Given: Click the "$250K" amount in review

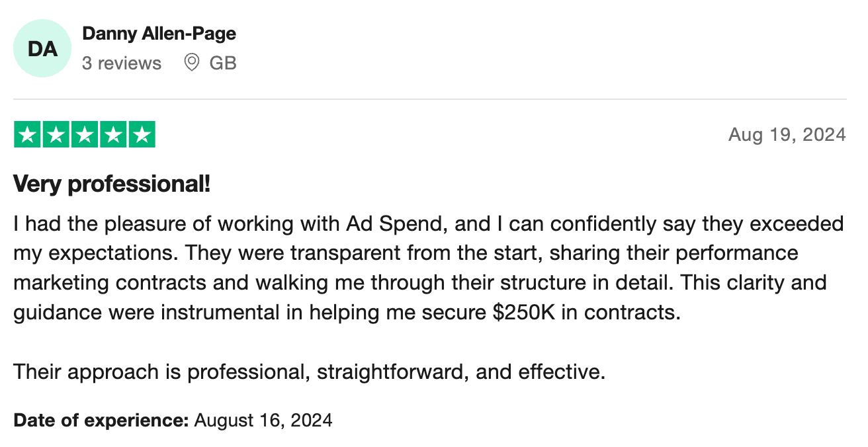Looking at the screenshot, I should coord(524,312).
